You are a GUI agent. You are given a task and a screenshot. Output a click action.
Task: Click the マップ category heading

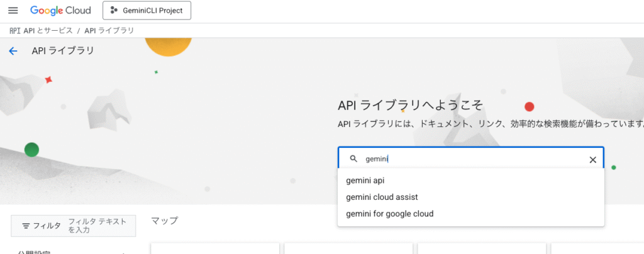click(164, 221)
